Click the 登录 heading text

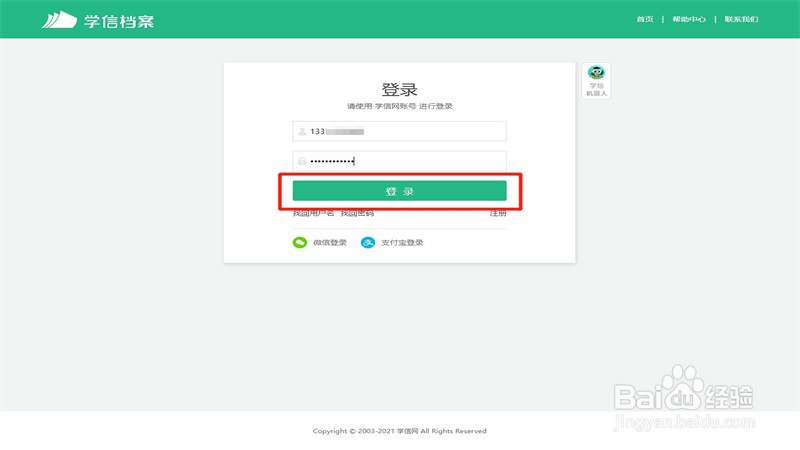(x=399, y=89)
